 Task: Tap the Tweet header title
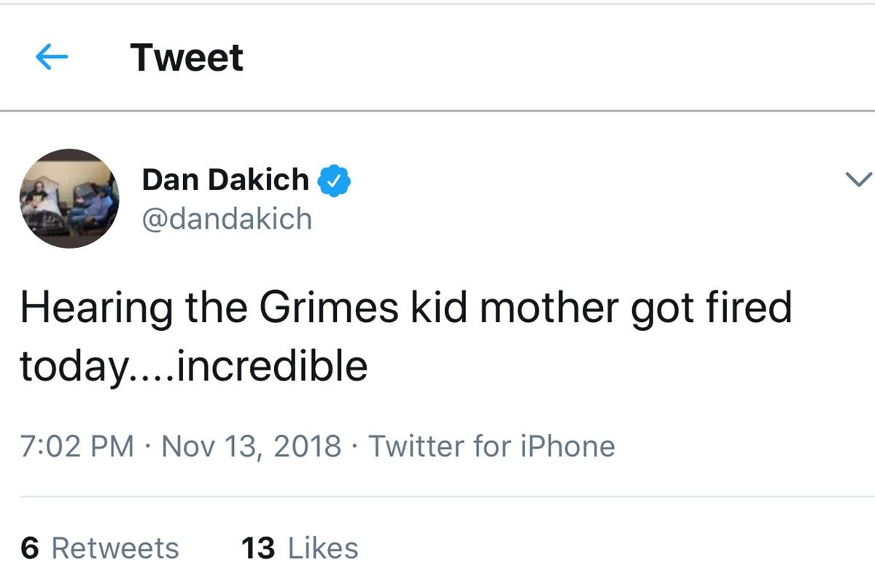[187, 58]
